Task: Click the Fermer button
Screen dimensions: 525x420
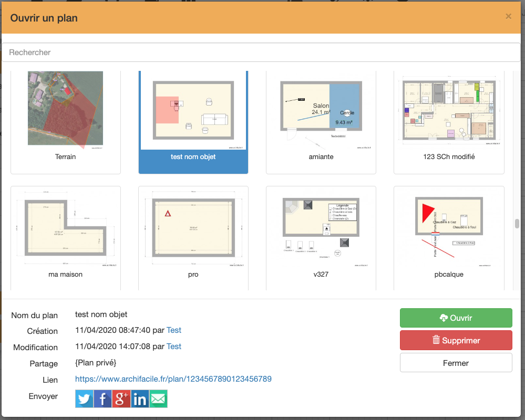Action: pos(456,363)
